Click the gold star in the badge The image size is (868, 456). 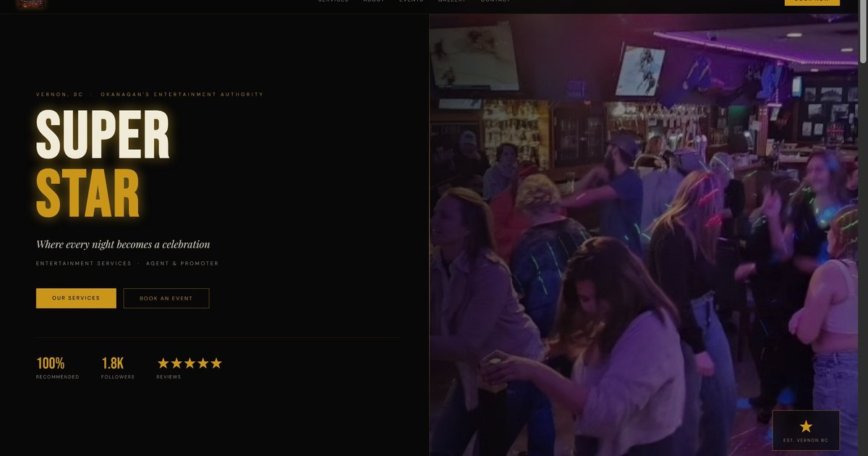[806, 426]
